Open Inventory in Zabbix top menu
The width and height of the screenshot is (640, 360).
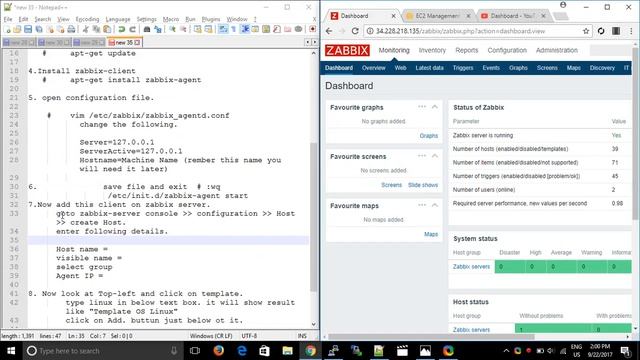432,50
